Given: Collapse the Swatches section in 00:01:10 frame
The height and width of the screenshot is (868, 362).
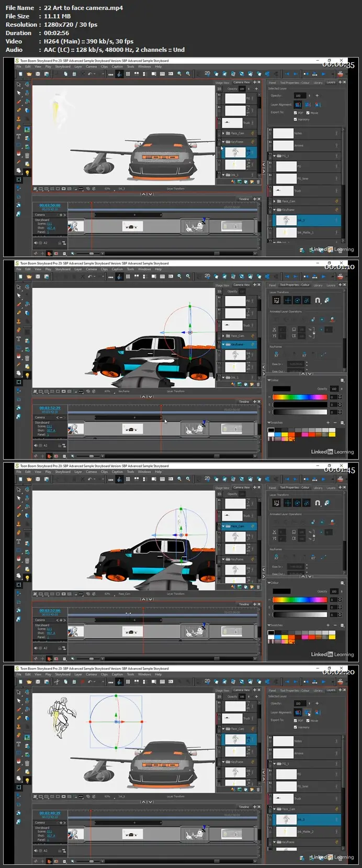Looking at the screenshot, I should (x=269, y=422).
